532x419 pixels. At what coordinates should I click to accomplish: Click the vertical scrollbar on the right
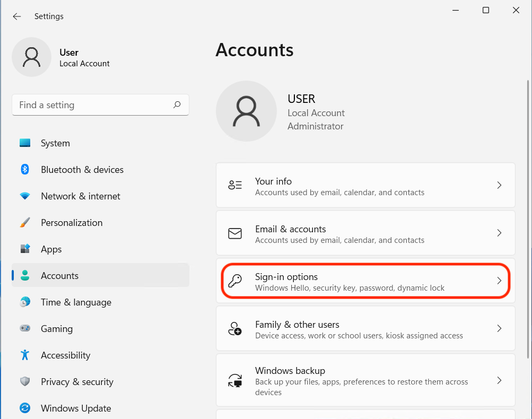tap(527, 212)
